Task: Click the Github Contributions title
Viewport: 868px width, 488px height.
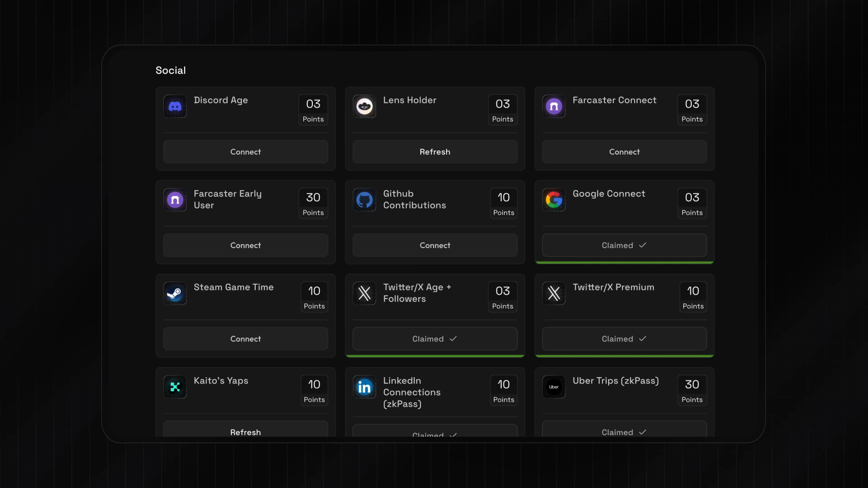Action: coord(415,199)
